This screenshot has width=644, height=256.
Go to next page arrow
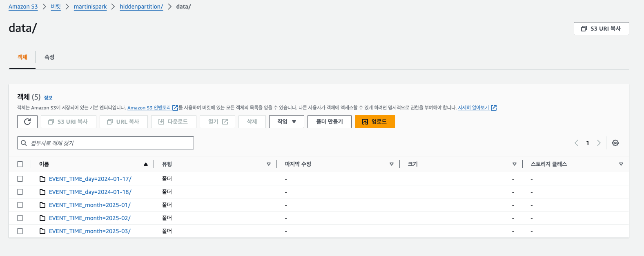pyautogui.click(x=599, y=143)
